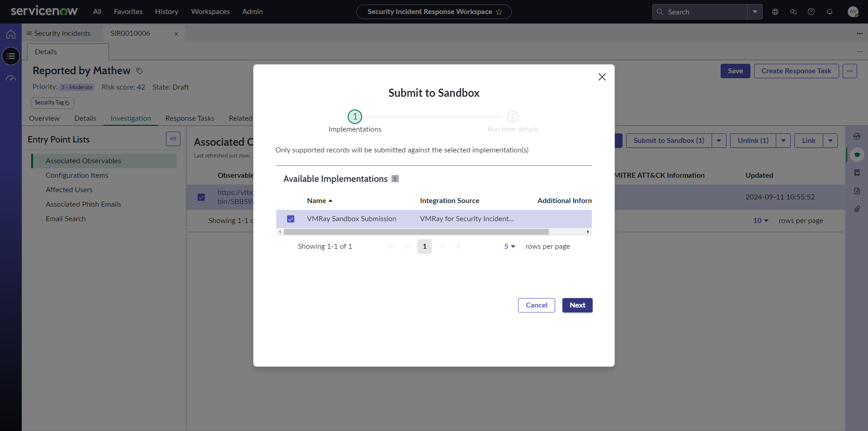Click the details row overflow ellipsis
This screenshot has width=868, height=431.
[859, 52]
